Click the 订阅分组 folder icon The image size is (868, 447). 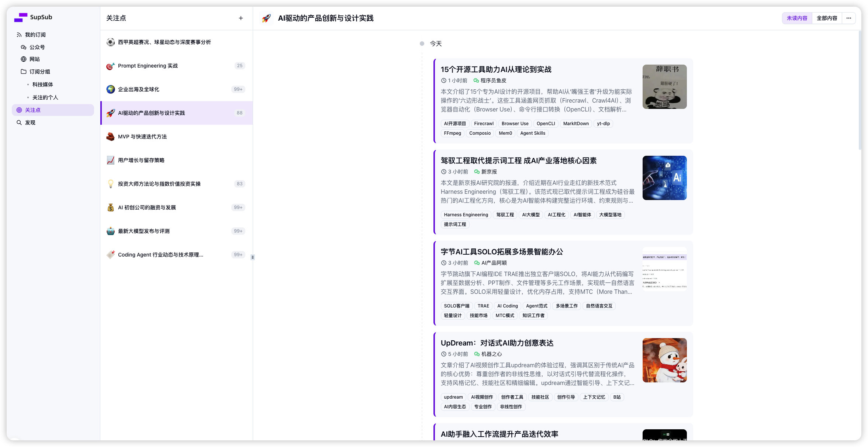pyautogui.click(x=24, y=72)
